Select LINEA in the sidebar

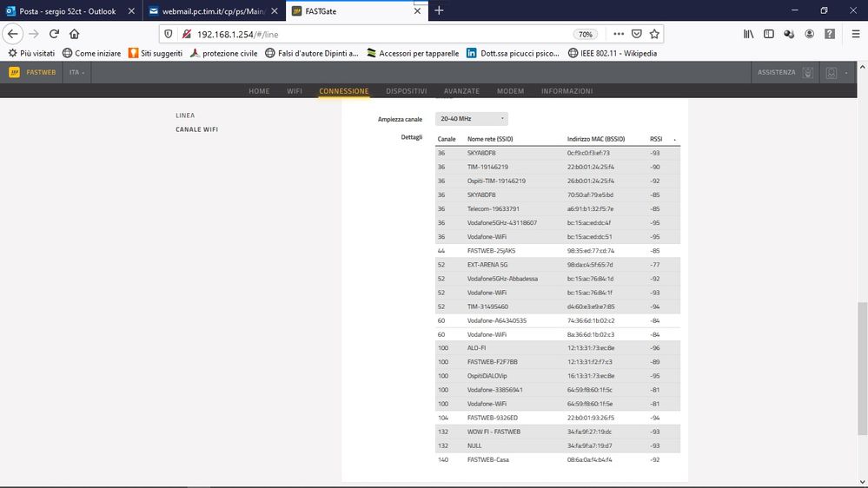185,115
